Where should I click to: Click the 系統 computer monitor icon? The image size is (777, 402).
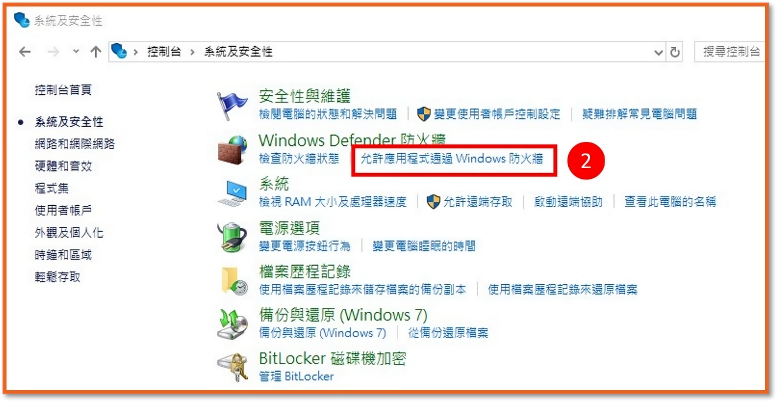[232, 193]
